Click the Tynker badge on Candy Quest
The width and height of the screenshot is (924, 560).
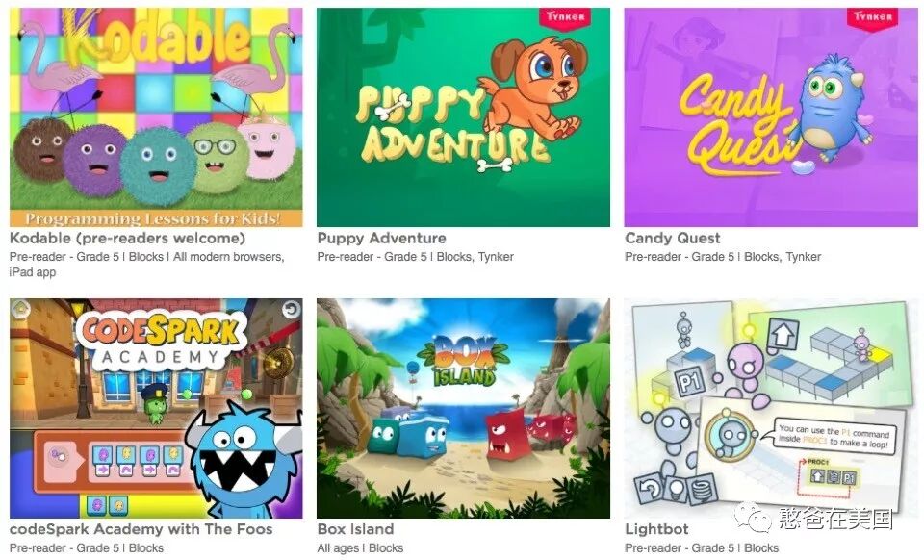click(x=872, y=17)
